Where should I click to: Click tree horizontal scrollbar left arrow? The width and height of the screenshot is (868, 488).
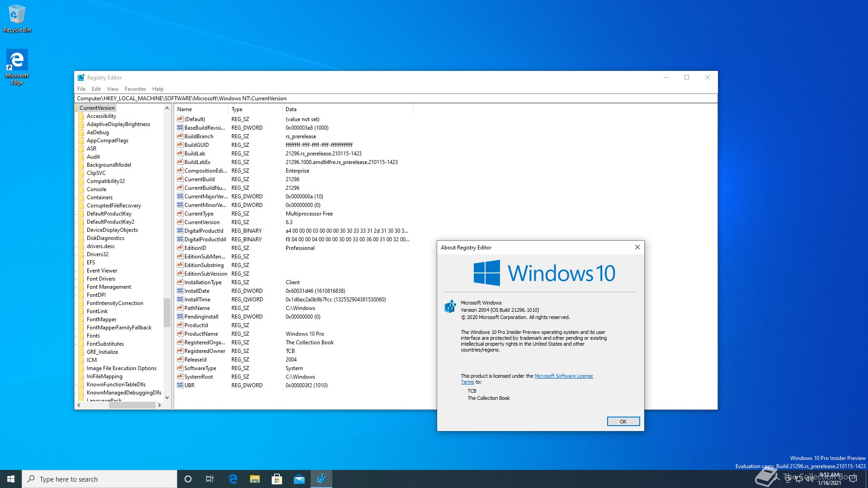point(79,405)
